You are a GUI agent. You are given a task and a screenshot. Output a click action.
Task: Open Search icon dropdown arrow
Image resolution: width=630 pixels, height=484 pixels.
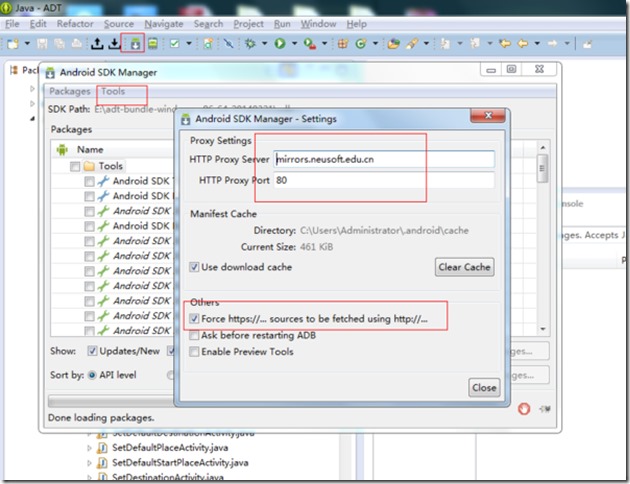pyautogui.click(x=426, y=43)
